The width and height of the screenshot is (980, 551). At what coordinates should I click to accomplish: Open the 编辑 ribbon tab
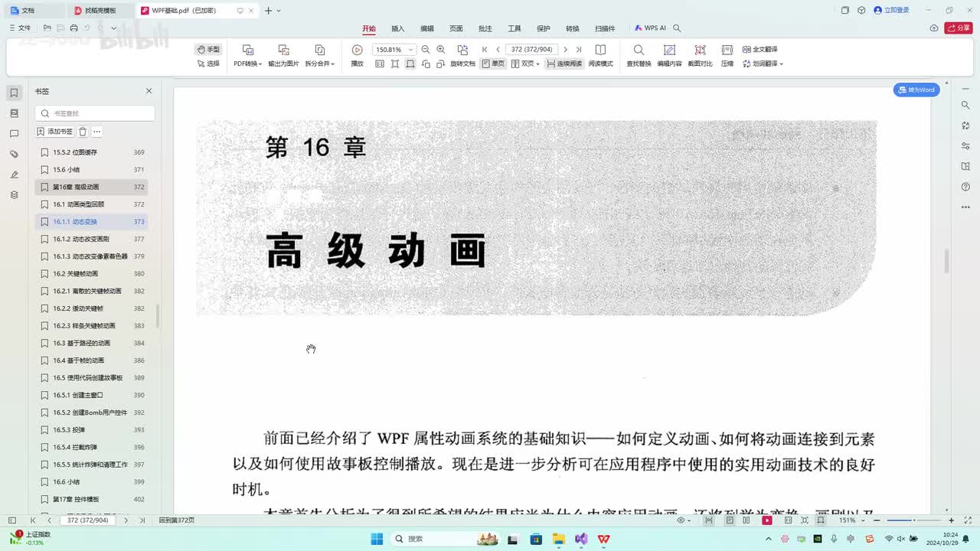click(x=427, y=28)
